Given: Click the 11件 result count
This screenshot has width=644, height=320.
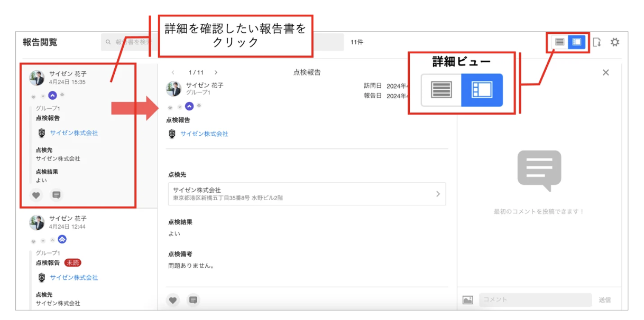Looking at the screenshot, I should click(x=357, y=42).
